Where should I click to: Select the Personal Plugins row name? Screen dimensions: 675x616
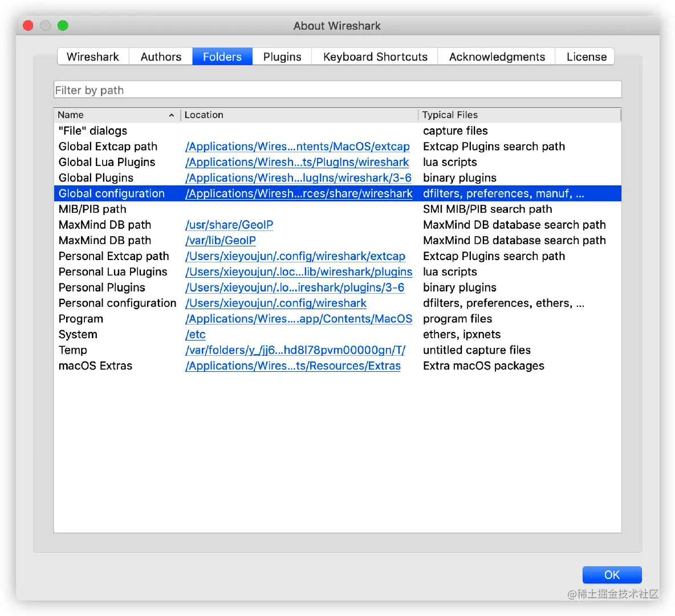click(102, 287)
